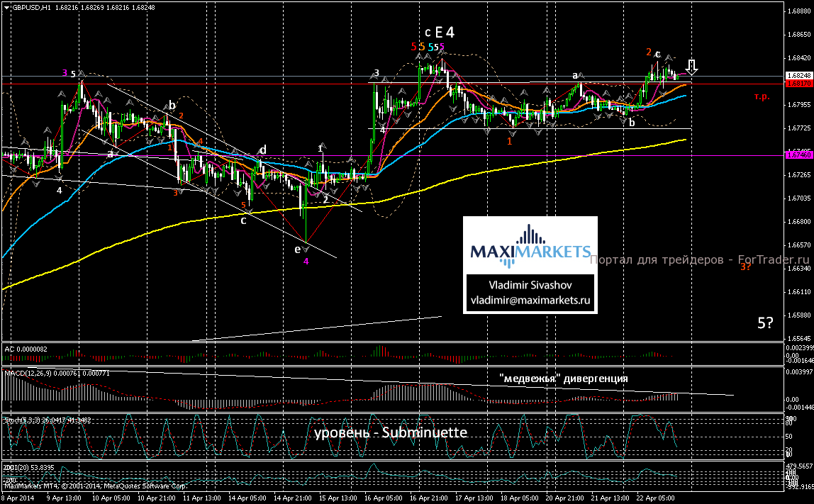Click the magenta '4' label below wave e
This screenshot has width=814, height=504.
pyautogui.click(x=306, y=261)
